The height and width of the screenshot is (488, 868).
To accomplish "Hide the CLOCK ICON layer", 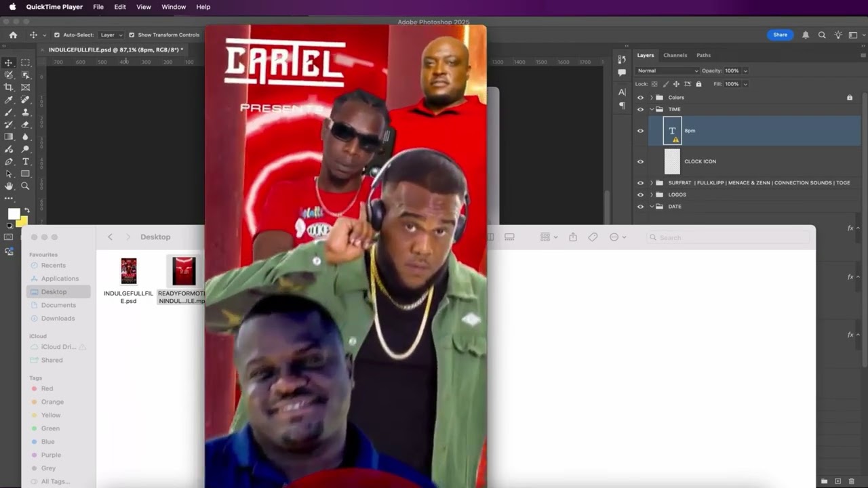I will point(640,161).
